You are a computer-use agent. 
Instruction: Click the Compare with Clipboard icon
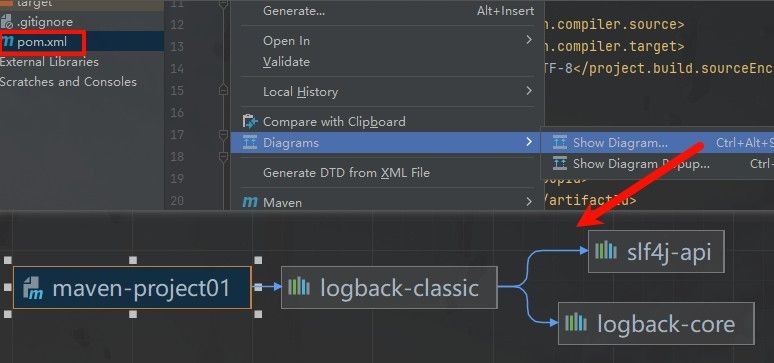(250, 121)
